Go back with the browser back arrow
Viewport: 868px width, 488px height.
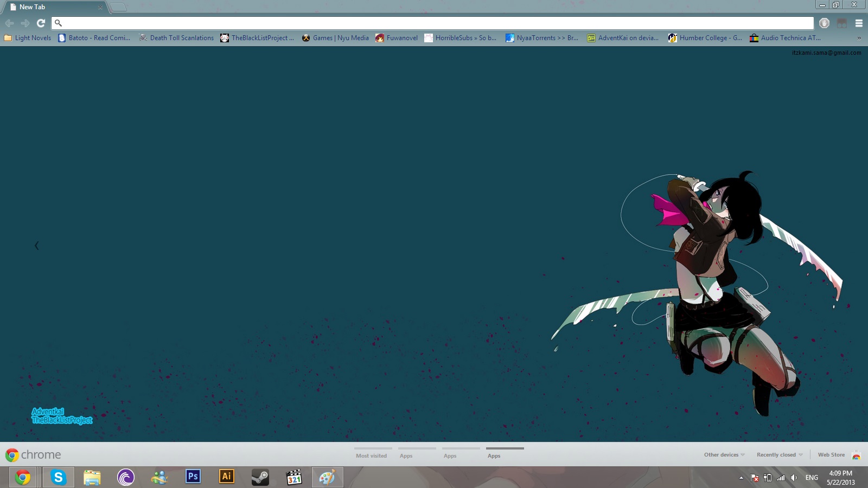click(9, 23)
